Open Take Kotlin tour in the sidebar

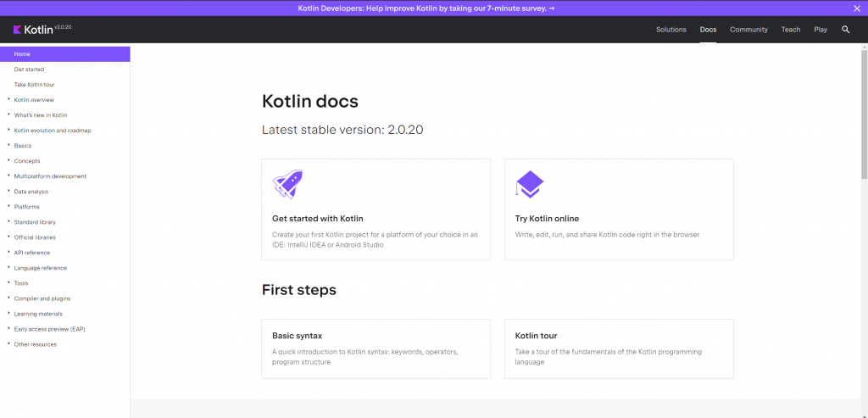coord(34,85)
